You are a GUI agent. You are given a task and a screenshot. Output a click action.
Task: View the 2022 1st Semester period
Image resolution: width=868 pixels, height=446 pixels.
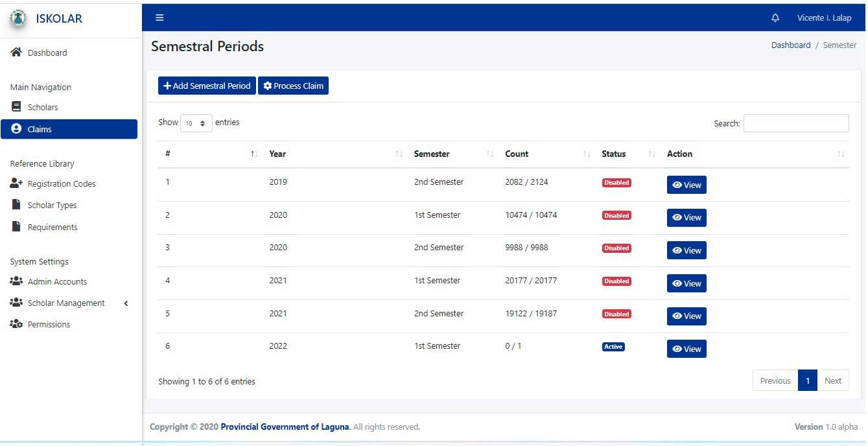686,349
